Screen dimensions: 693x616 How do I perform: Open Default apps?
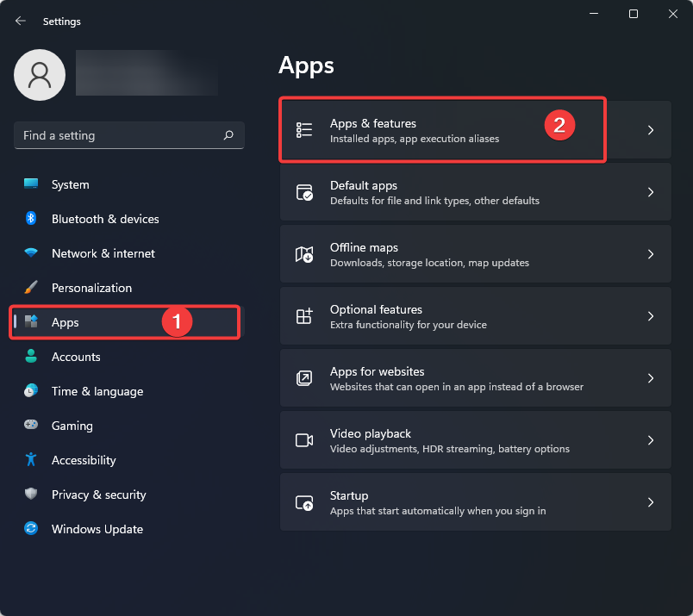(x=476, y=192)
